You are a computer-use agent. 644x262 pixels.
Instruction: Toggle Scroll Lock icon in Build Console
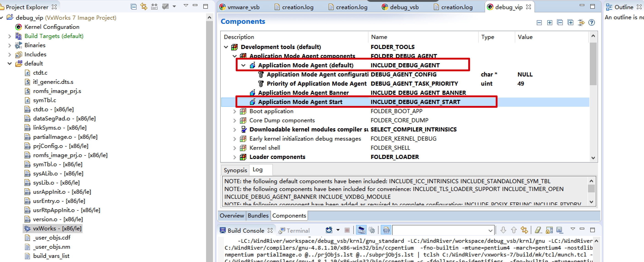[549, 230]
